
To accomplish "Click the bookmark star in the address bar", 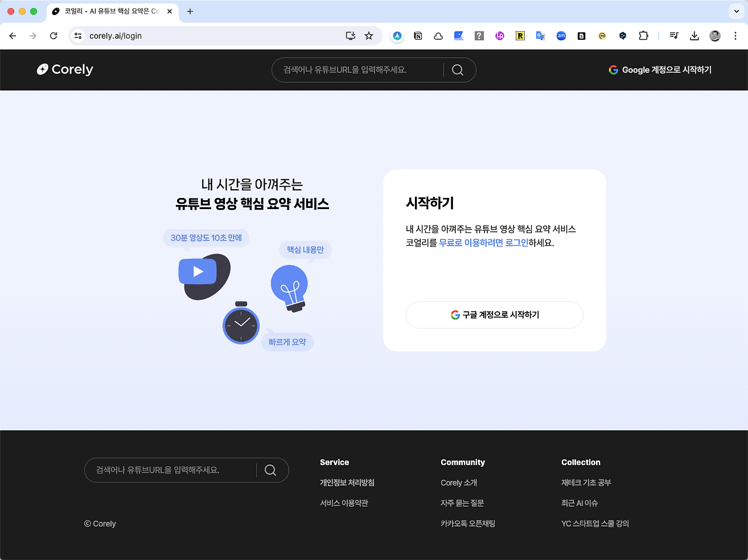I will coord(369,36).
